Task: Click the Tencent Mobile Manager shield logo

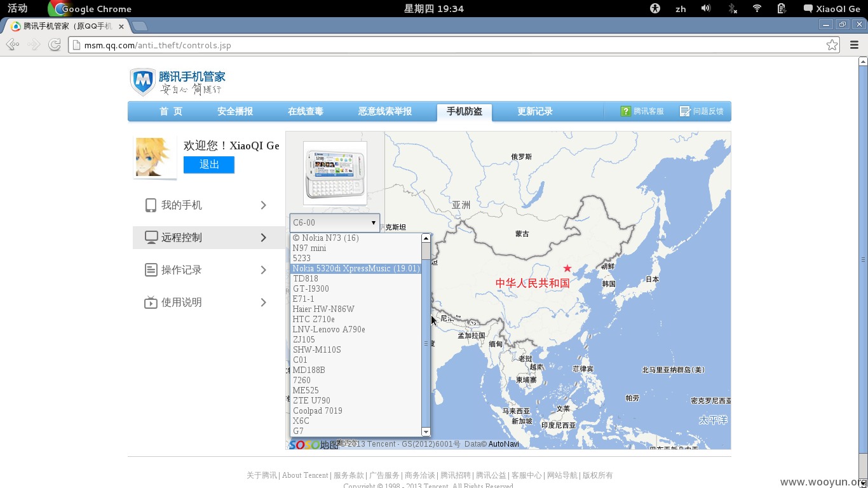Action: pos(142,82)
